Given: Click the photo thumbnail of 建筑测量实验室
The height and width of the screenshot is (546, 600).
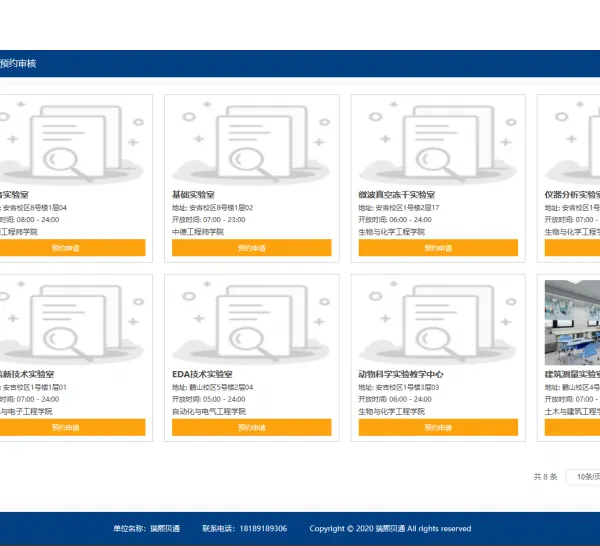Looking at the screenshot, I should pyautogui.click(x=572, y=322).
